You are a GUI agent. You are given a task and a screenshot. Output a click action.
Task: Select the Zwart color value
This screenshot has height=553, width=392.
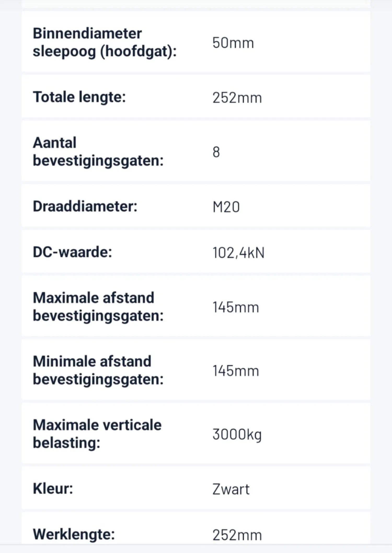coord(231,489)
